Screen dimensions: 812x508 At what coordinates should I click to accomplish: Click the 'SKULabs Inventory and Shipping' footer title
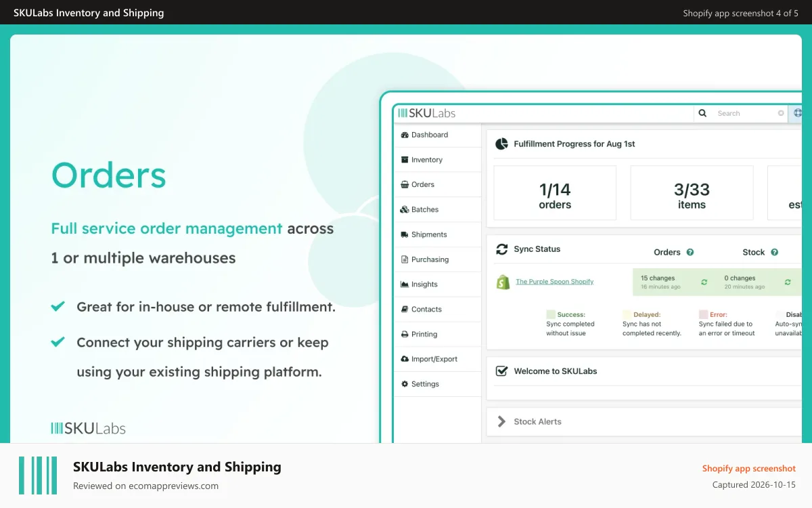click(x=177, y=467)
